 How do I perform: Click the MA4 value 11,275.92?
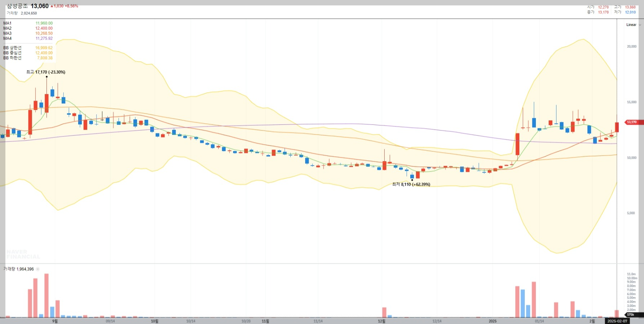pyautogui.click(x=44, y=39)
